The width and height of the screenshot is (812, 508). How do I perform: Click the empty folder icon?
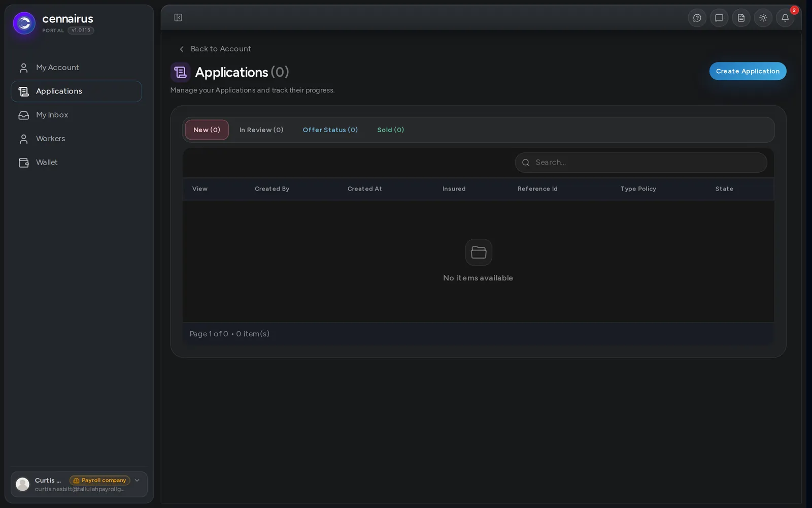coord(479,252)
